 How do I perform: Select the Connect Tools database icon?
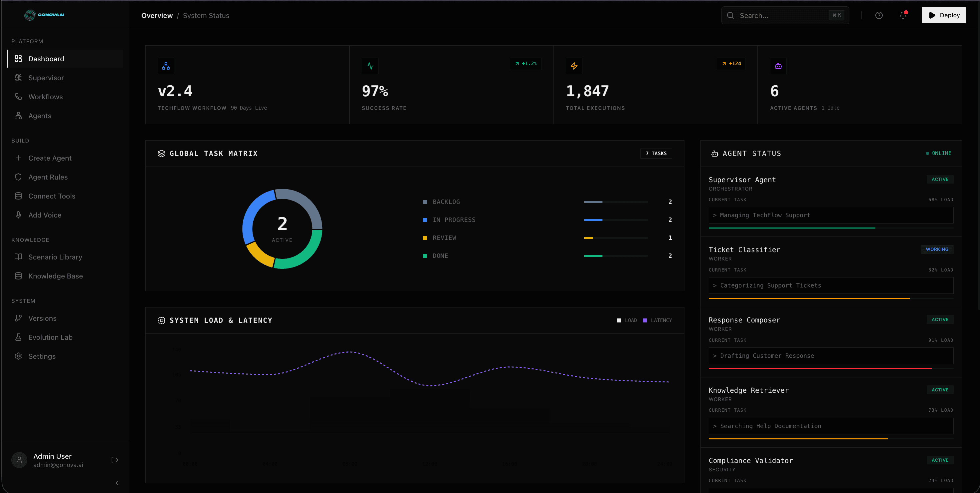pos(18,196)
